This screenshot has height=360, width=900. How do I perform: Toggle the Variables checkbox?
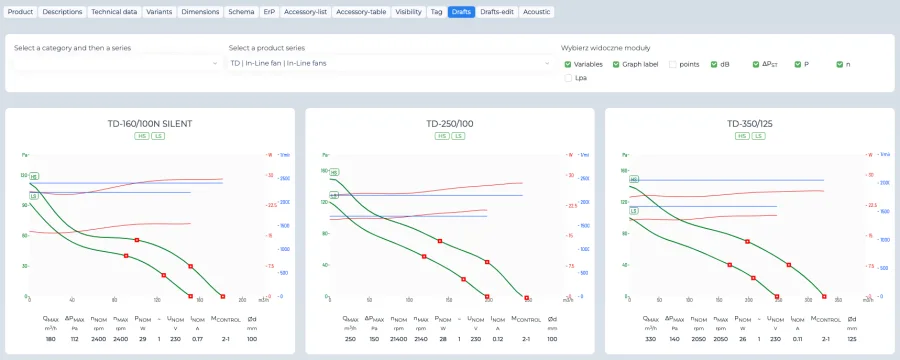(568, 64)
